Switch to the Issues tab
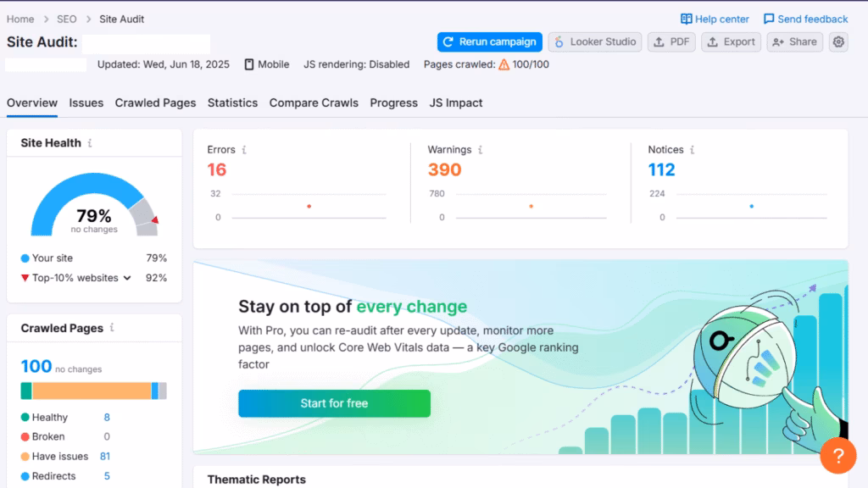 point(86,103)
